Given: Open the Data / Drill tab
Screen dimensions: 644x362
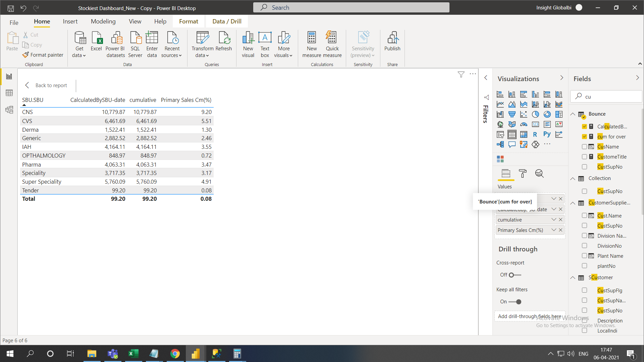Looking at the screenshot, I should [227, 21].
